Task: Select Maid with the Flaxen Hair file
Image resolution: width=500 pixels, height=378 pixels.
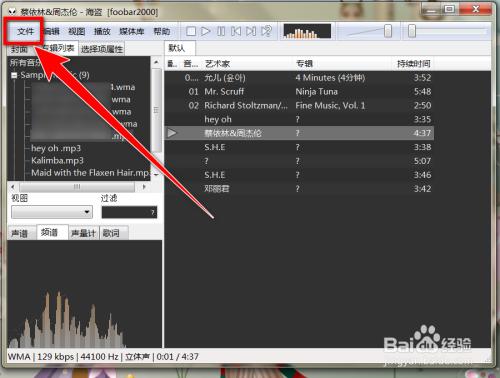Action: (90, 173)
